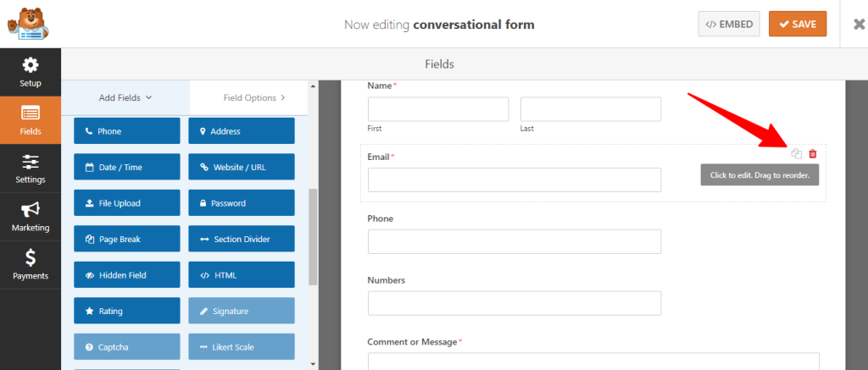
Task: Add a File Upload field
Action: [x=127, y=203]
